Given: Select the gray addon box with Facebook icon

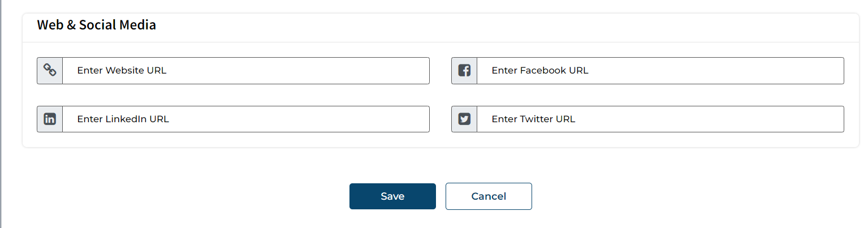Looking at the screenshot, I should [464, 71].
